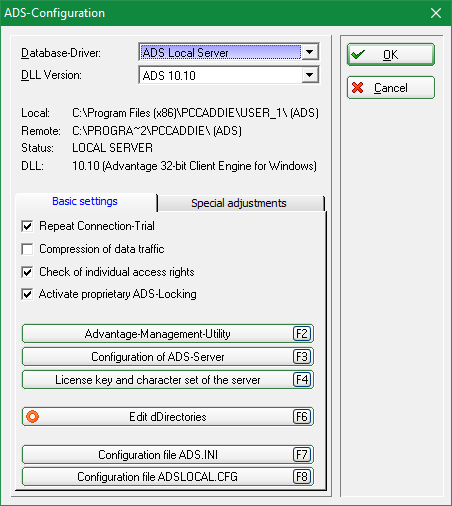
Task: Click the red X icon on Cancel
Action: point(358,88)
